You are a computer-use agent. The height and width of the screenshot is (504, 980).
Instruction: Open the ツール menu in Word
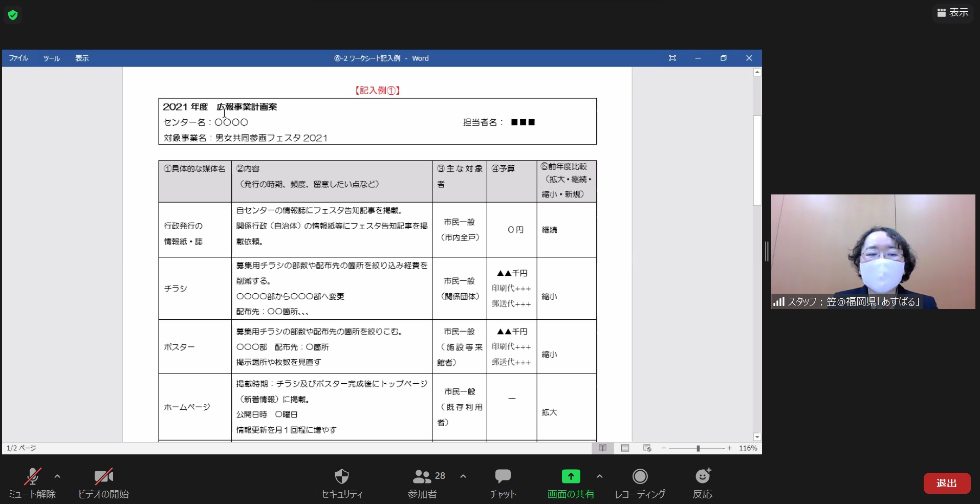coord(51,58)
